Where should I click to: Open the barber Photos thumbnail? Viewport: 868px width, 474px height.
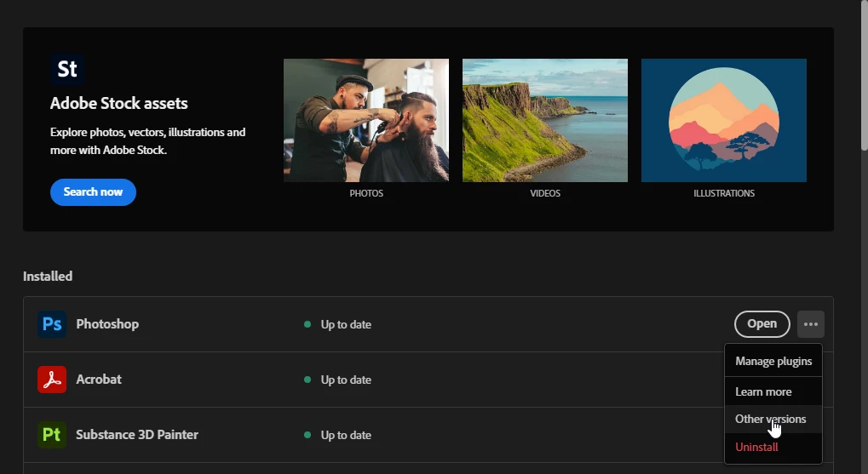pyautogui.click(x=366, y=120)
